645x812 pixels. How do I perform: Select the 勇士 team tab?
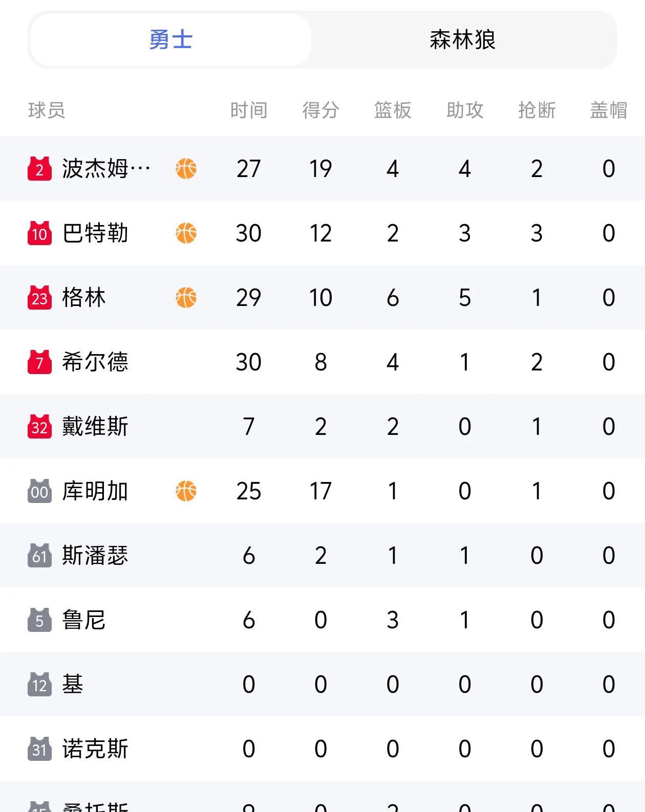coord(170,40)
